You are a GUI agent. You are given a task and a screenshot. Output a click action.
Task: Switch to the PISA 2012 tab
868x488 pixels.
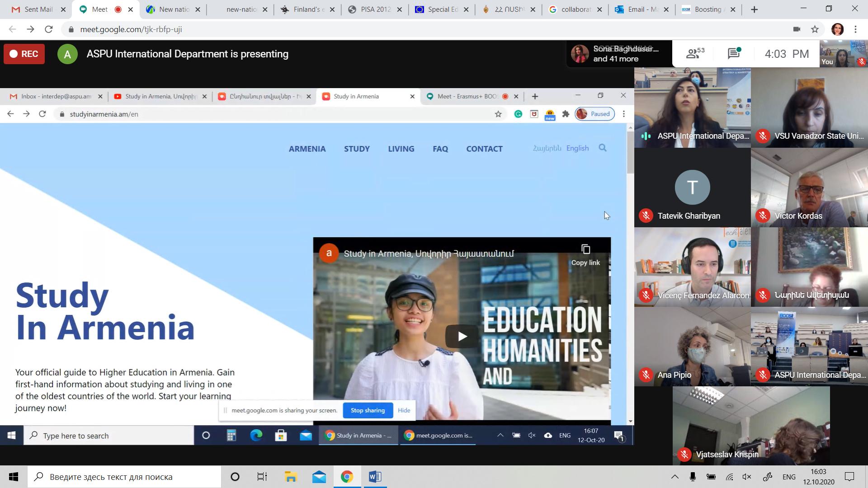[375, 9]
